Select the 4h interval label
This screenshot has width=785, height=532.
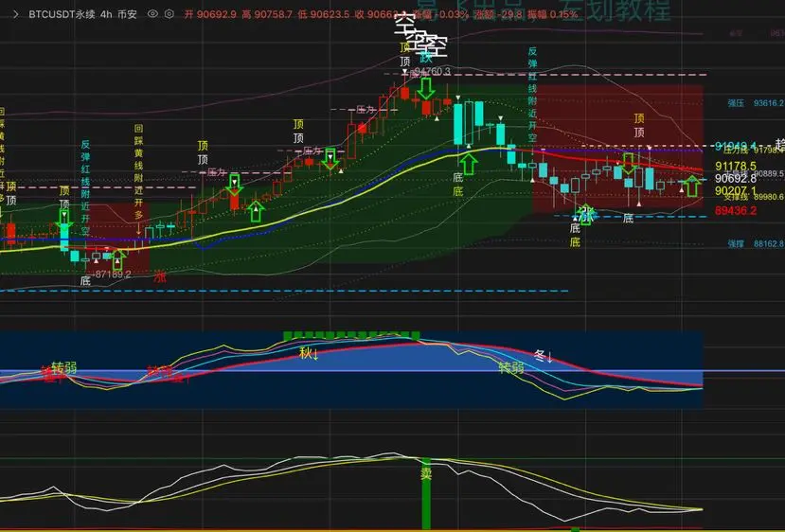106,14
